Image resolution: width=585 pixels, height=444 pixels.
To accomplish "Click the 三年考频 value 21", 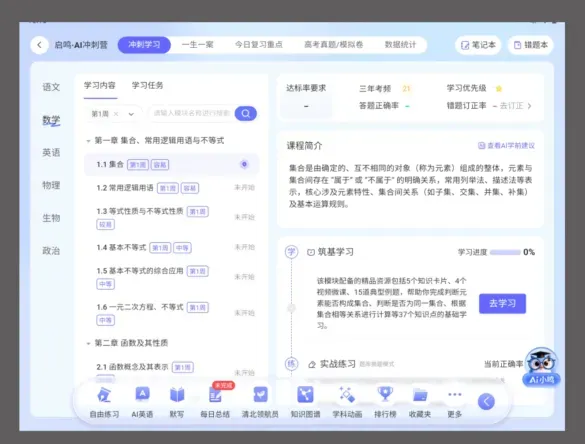I will point(406,89).
